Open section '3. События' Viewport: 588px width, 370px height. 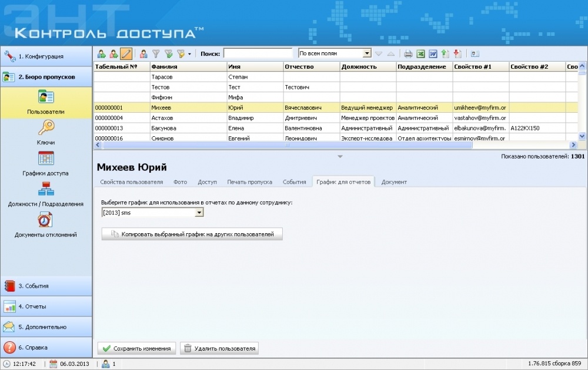coord(46,286)
